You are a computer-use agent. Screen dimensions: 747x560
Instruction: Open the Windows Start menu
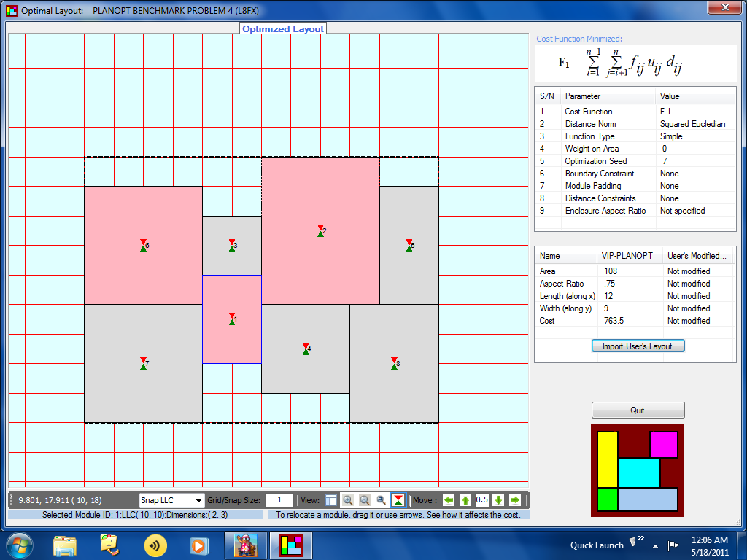pyautogui.click(x=20, y=545)
